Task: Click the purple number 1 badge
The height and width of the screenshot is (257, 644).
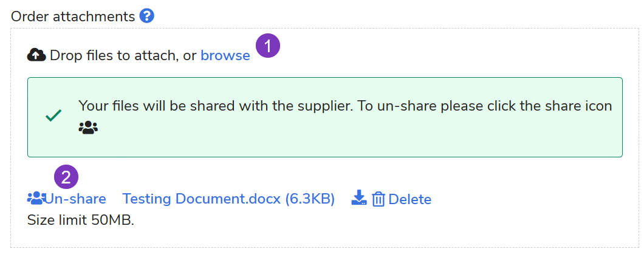Action: point(267,46)
